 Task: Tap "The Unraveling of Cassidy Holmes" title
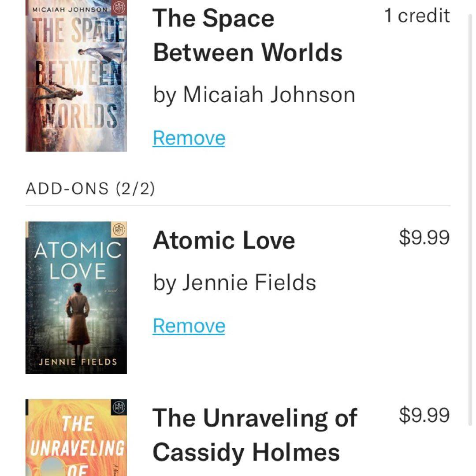click(254, 435)
